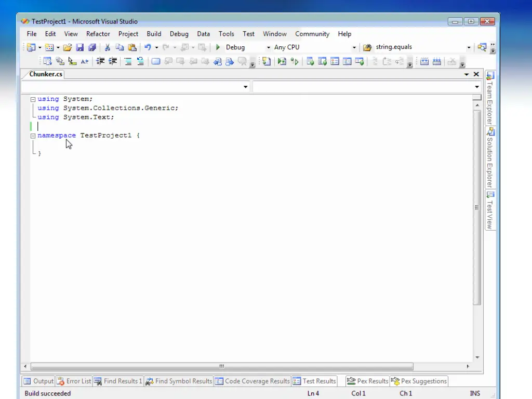Switch to the Error List tab

coord(74,381)
